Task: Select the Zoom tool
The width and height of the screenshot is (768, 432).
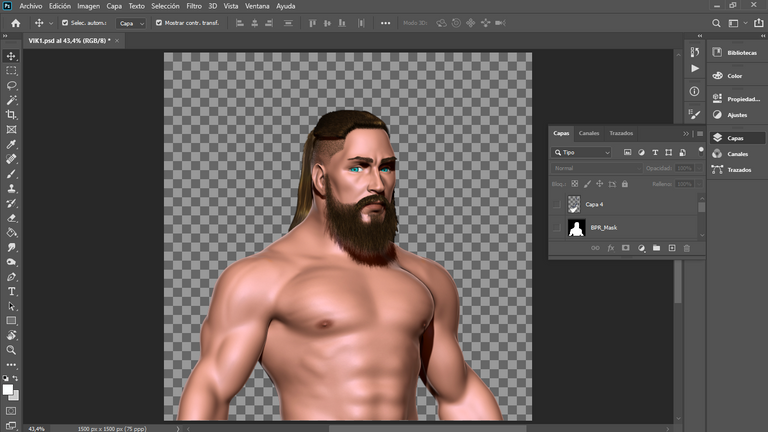Action: [x=11, y=350]
